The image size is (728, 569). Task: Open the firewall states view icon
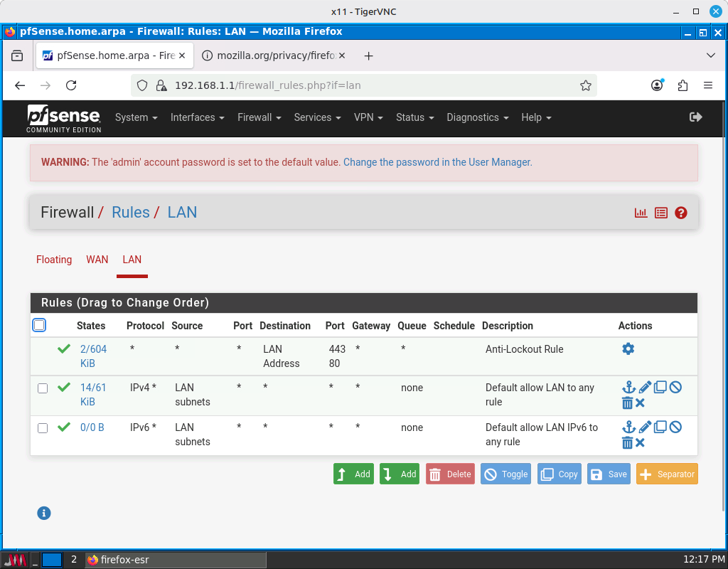[x=641, y=213]
